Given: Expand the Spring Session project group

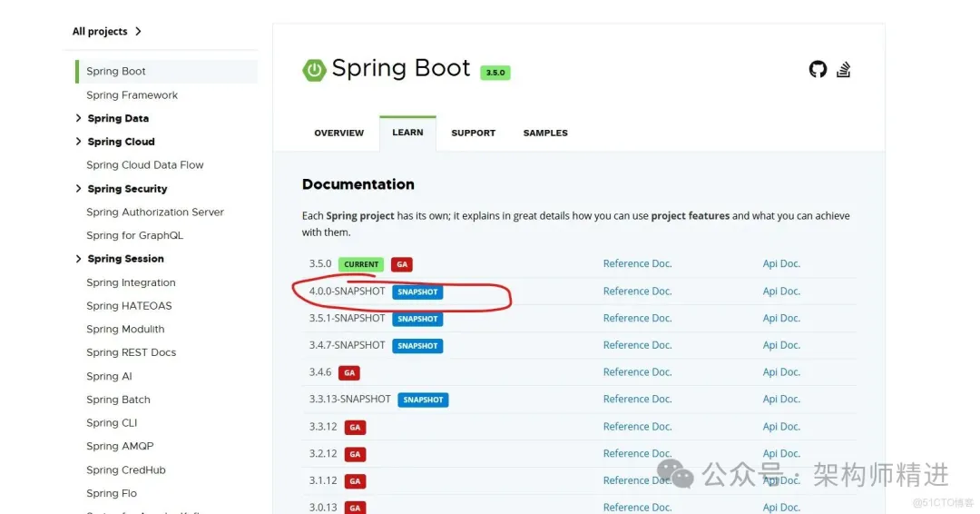Looking at the screenshot, I should click(78, 258).
